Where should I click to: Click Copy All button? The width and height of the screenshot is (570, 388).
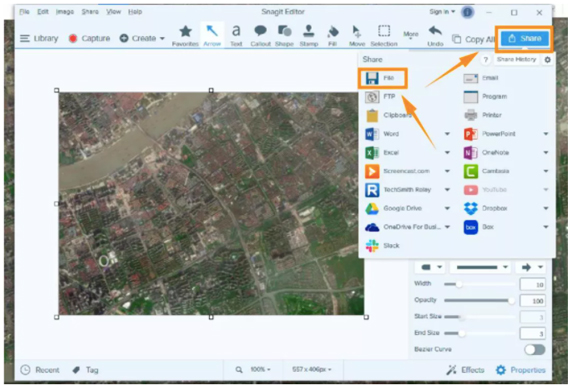[474, 39]
